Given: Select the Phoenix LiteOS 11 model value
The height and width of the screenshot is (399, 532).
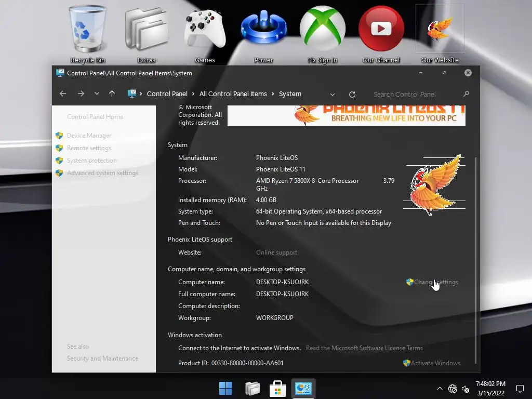Looking at the screenshot, I should pyautogui.click(x=281, y=169).
